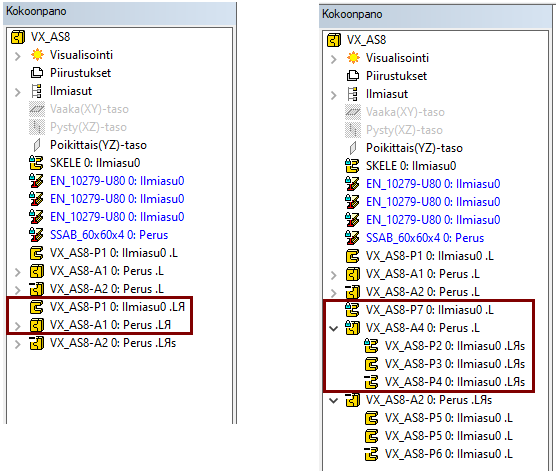
Task: Select 'Visualisointi' label in left panel
Action: coord(82,55)
